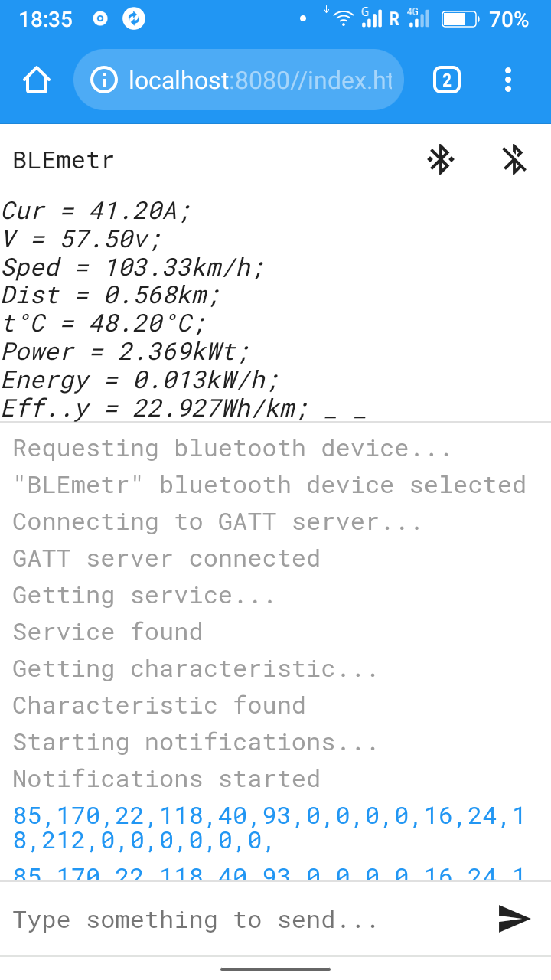The width and height of the screenshot is (551, 980).
Task: Tap the "Cur = 41.20A" reading
Action: [96, 211]
